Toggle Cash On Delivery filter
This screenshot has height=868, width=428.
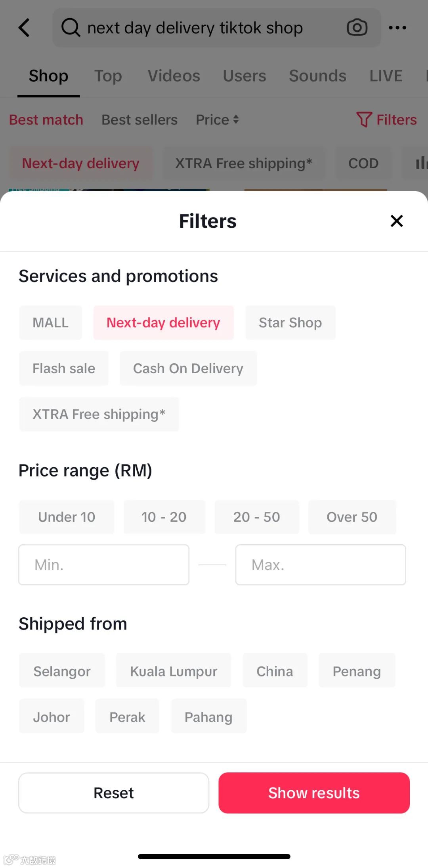click(x=188, y=368)
